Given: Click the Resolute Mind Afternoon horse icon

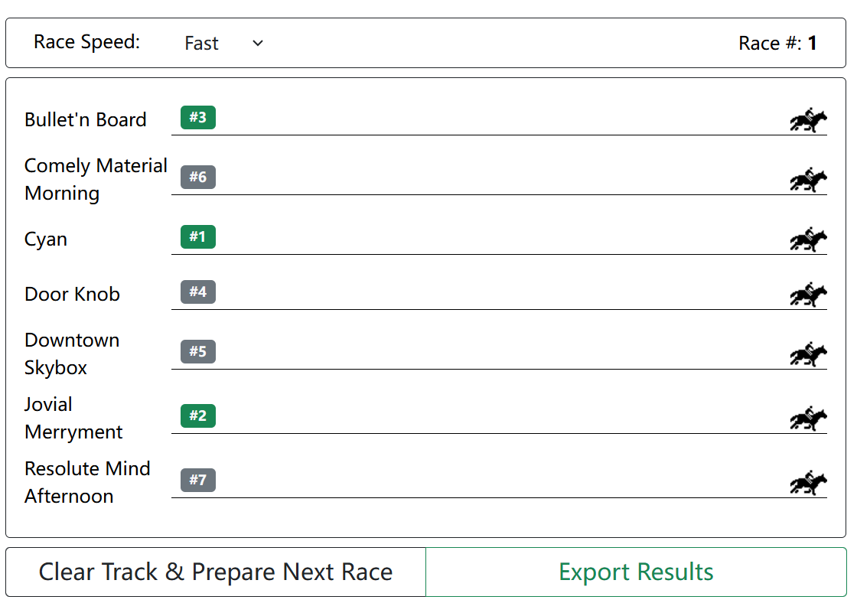Looking at the screenshot, I should pyautogui.click(x=809, y=481).
